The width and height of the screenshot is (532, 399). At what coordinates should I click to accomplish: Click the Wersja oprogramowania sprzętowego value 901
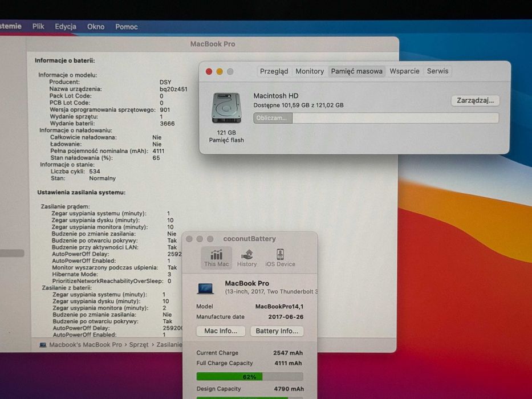coord(165,110)
